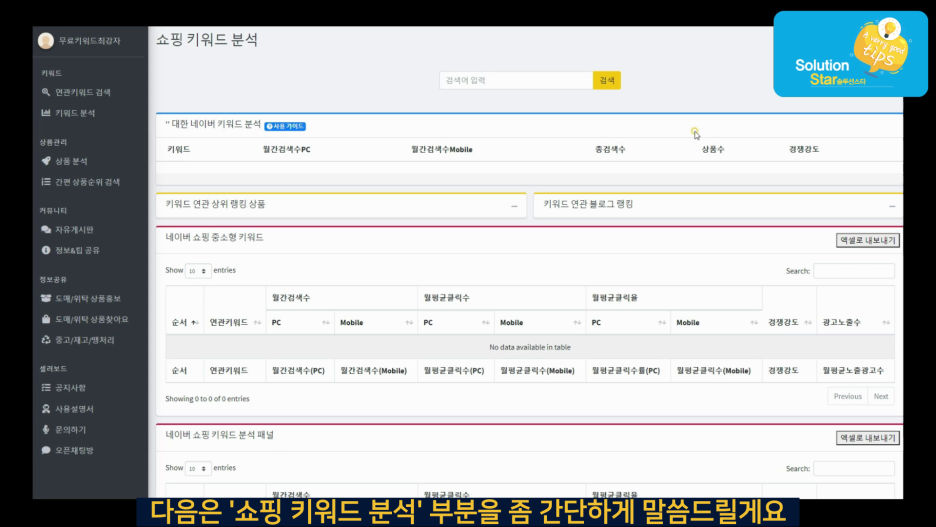Click the list icon beside 간편 상품순위 검색
Image resolution: width=936 pixels, height=527 pixels.
point(46,182)
